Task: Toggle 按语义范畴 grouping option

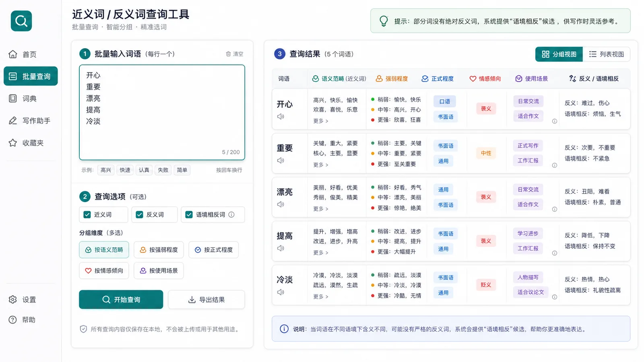Action: coord(104,250)
